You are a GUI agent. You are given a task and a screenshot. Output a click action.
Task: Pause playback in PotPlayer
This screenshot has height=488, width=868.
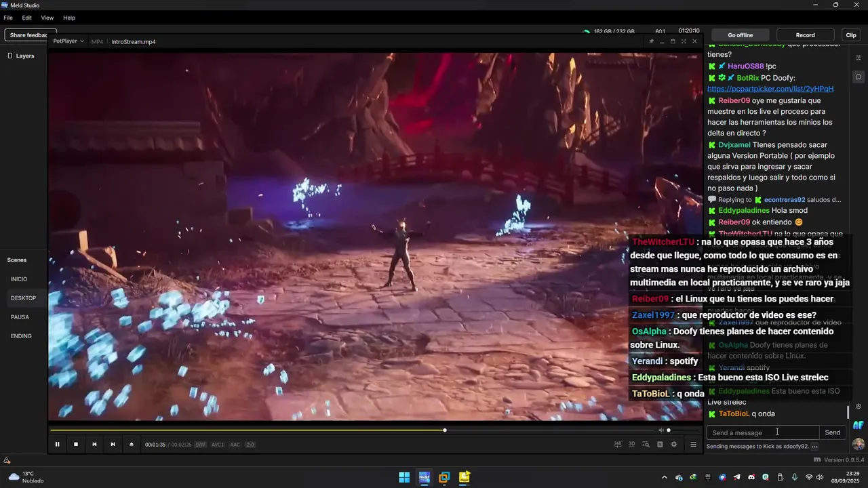pos(57,444)
